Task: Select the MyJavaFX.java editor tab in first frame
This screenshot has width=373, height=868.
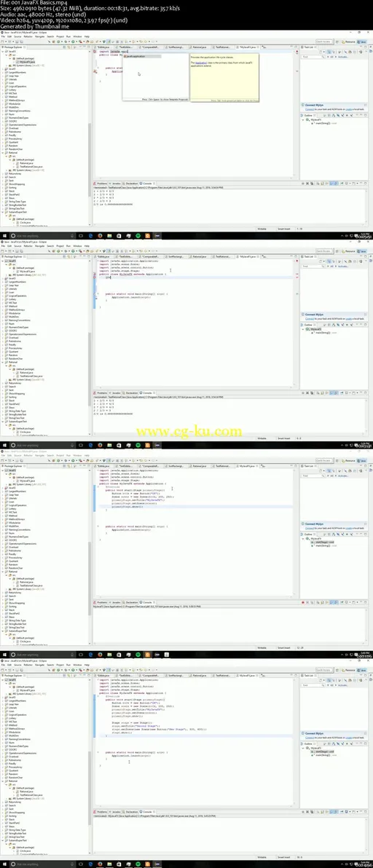Action: click(248, 47)
